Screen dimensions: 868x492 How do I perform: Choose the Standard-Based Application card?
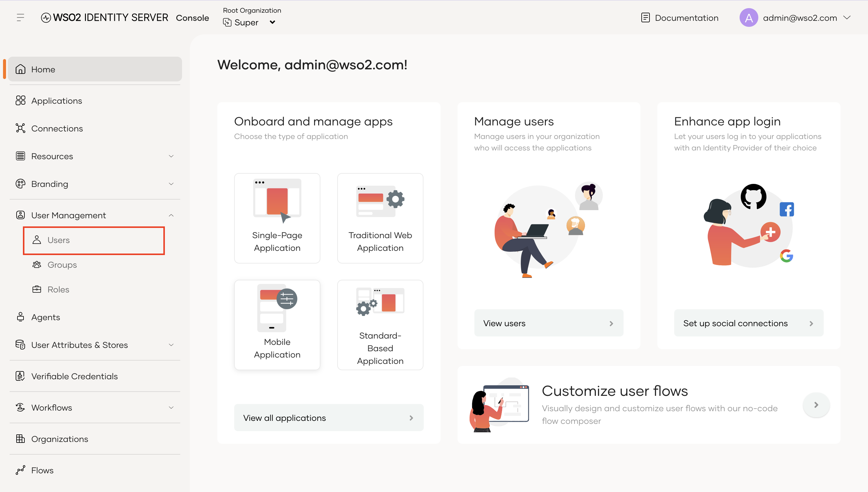point(380,325)
